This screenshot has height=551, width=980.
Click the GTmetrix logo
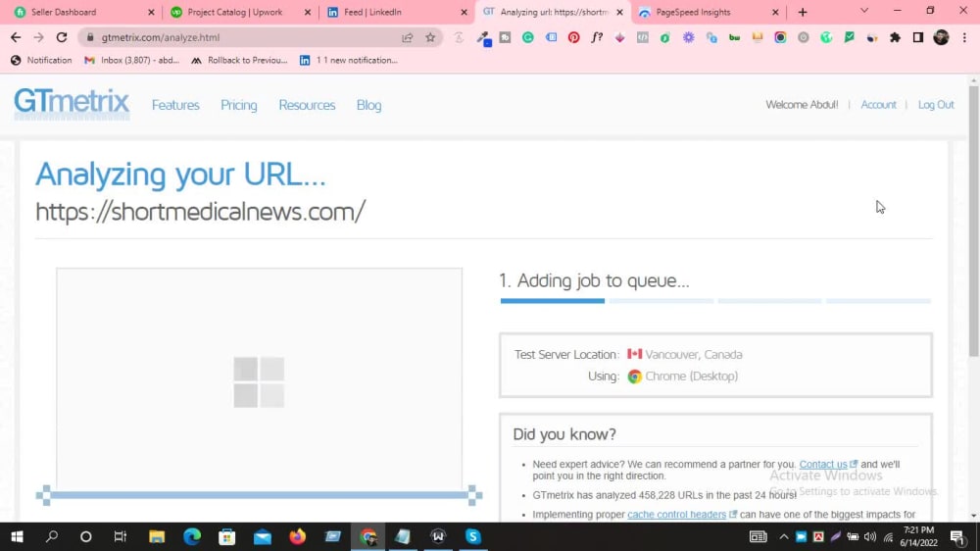pyautogui.click(x=72, y=102)
